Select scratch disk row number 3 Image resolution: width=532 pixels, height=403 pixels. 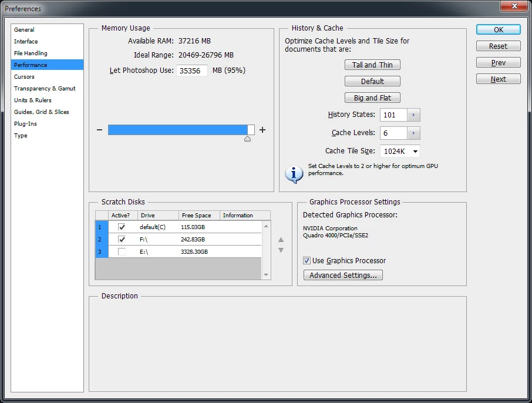[102, 251]
